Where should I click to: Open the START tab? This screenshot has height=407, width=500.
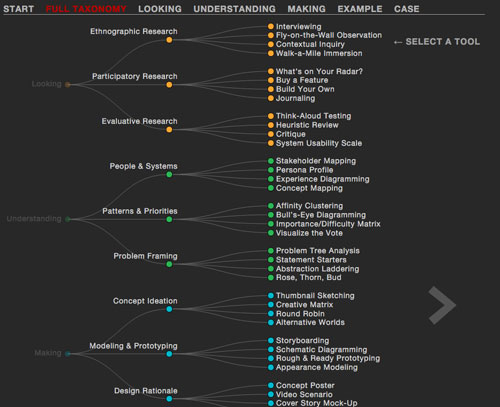(x=18, y=9)
